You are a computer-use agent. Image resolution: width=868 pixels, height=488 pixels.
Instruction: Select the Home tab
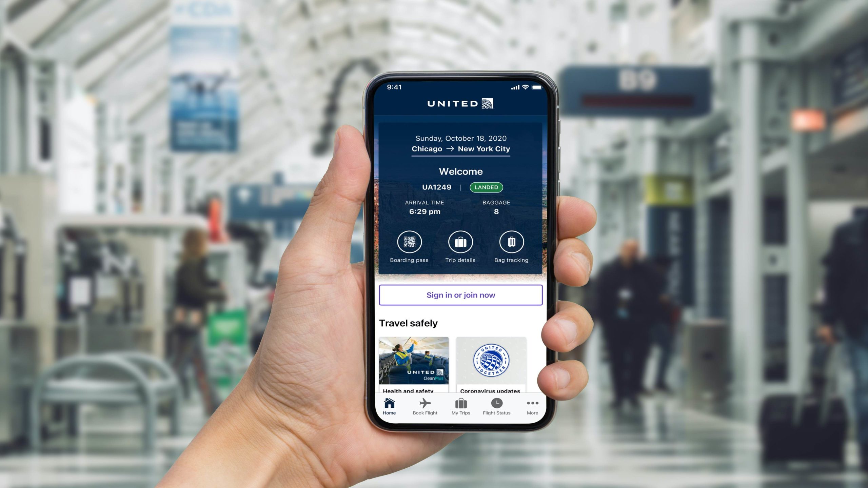(388, 408)
